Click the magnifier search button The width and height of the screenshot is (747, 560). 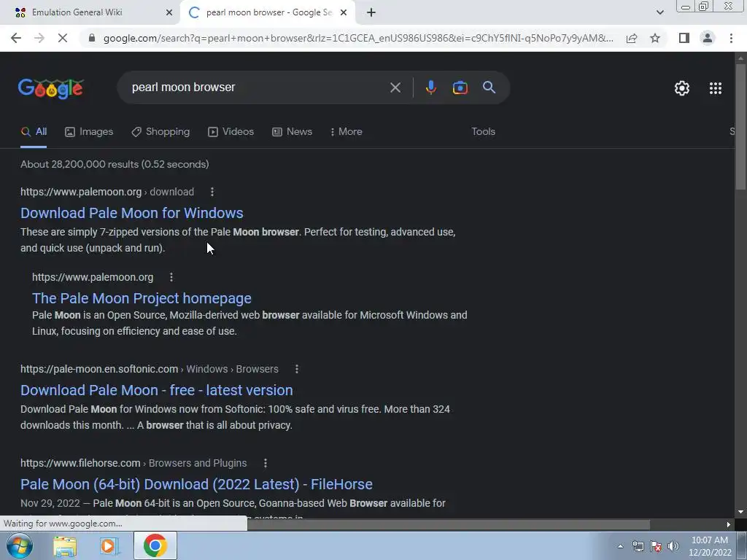[489, 87]
